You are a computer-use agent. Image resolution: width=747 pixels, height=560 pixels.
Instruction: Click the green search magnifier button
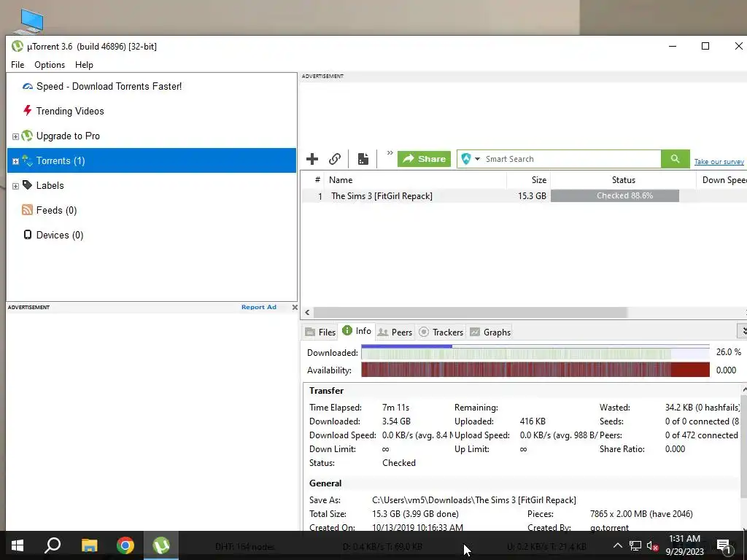coord(675,159)
